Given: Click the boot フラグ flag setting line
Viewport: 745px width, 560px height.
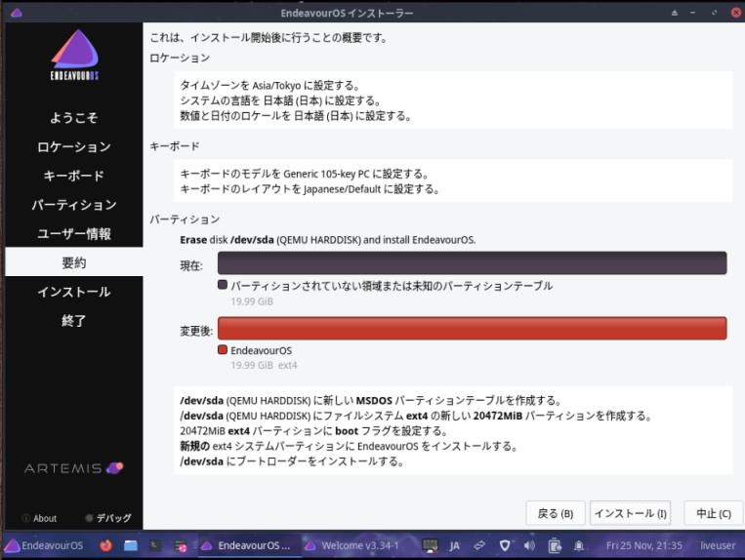Looking at the screenshot, I should coord(313,431).
